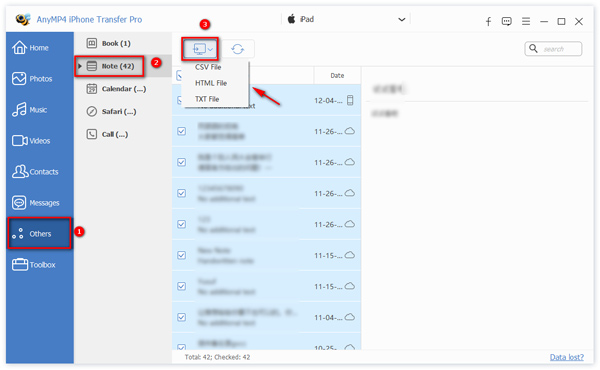Image resolution: width=600 pixels, height=370 pixels.
Task: Go to Photos in the sidebar
Action: point(32,79)
